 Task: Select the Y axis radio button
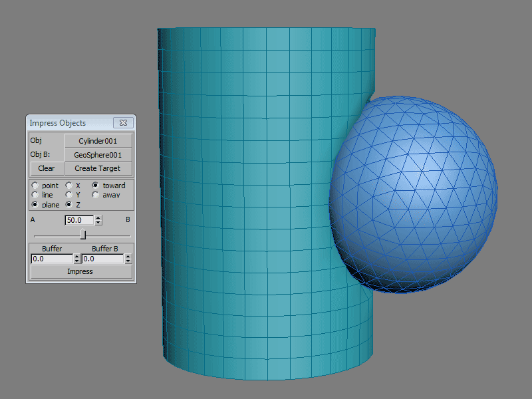point(68,195)
